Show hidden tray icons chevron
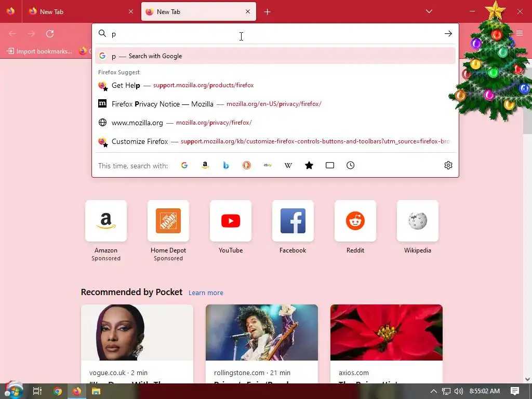The height and width of the screenshot is (399, 532). 434,391
